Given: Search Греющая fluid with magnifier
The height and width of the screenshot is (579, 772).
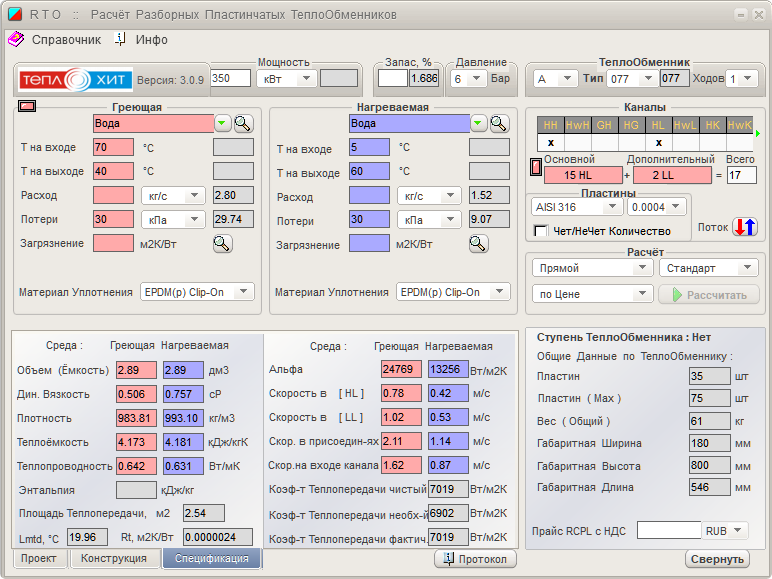Looking at the screenshot, I should 243,123.
